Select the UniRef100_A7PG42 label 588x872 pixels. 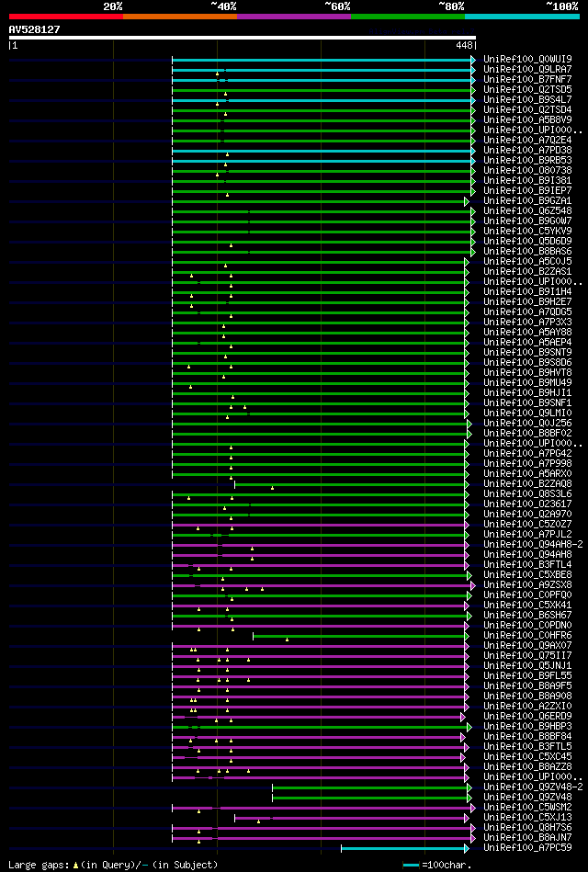[x=528, y=454]
